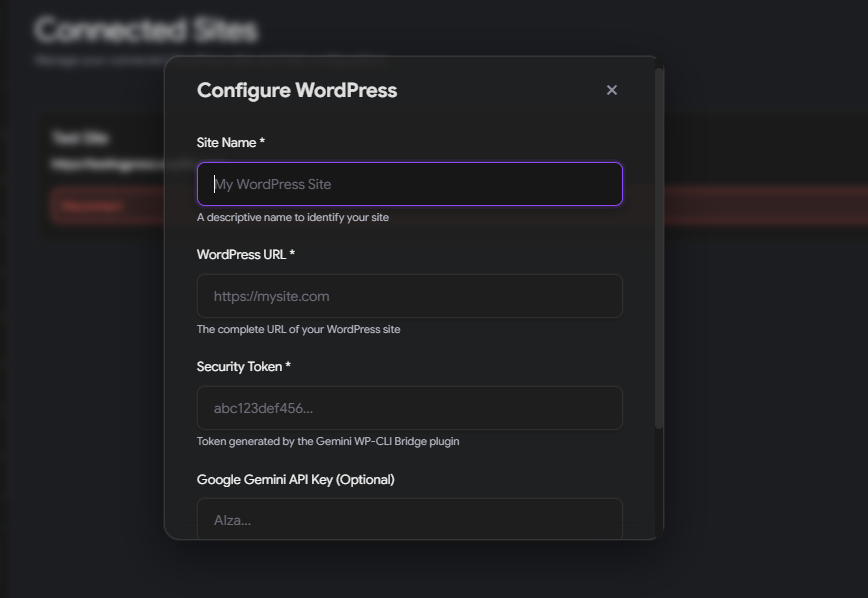Click the 'complete URL' hint text
The width and height of the screenshot is (868, 598).
click(298, 330)
